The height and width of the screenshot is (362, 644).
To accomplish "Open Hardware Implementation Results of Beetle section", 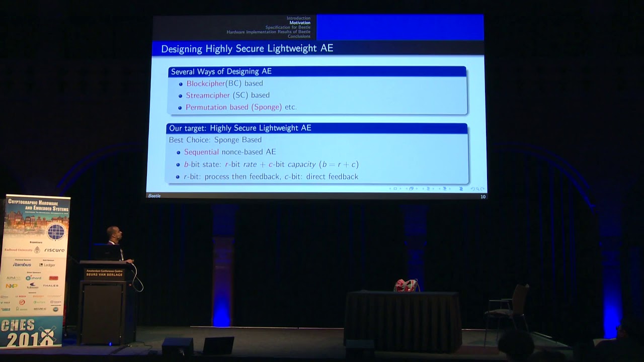I will [268, 32].
